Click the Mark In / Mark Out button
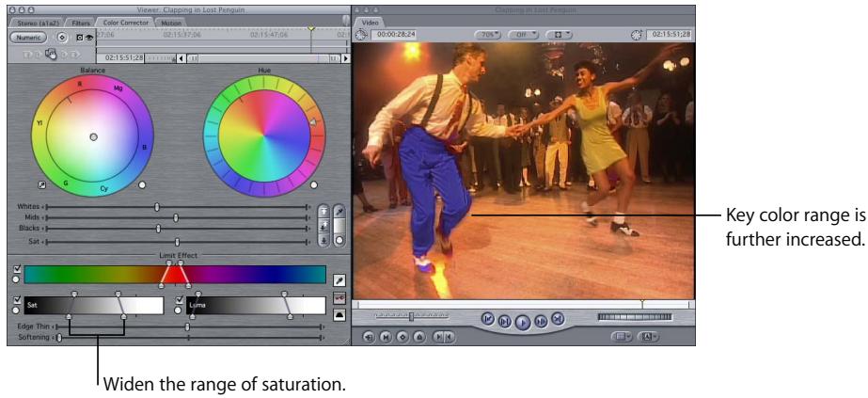 tap(445, 336)
